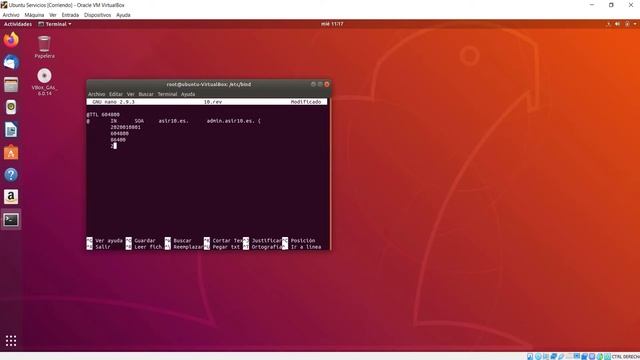
Task: Open VirtualBox Dispositivos menu
Action: tap(98, 15)
